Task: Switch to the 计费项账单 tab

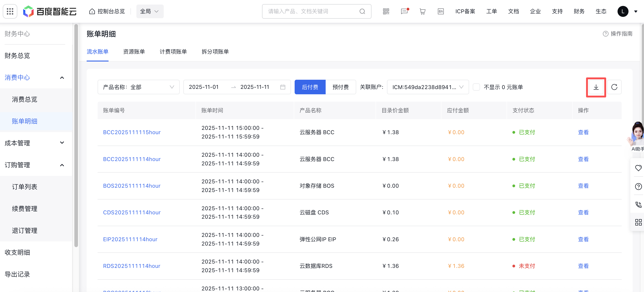Action: click(173, 52)
